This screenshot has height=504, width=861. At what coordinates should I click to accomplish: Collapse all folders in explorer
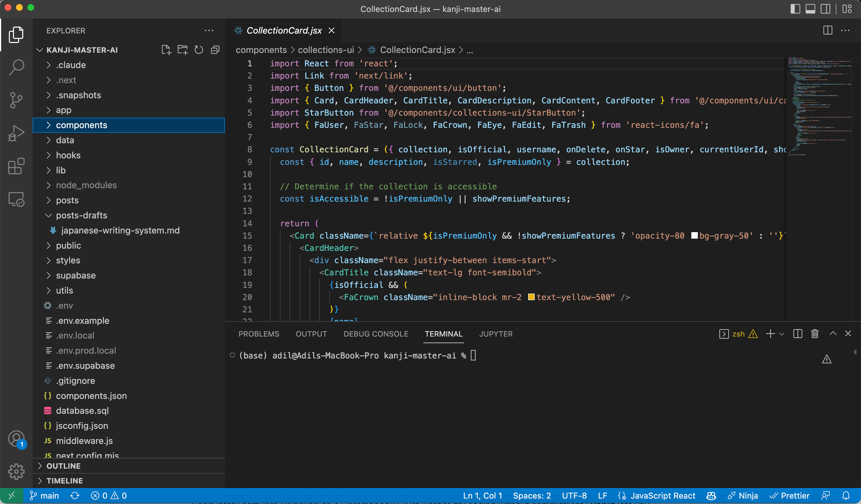click(x=215, y=50)
